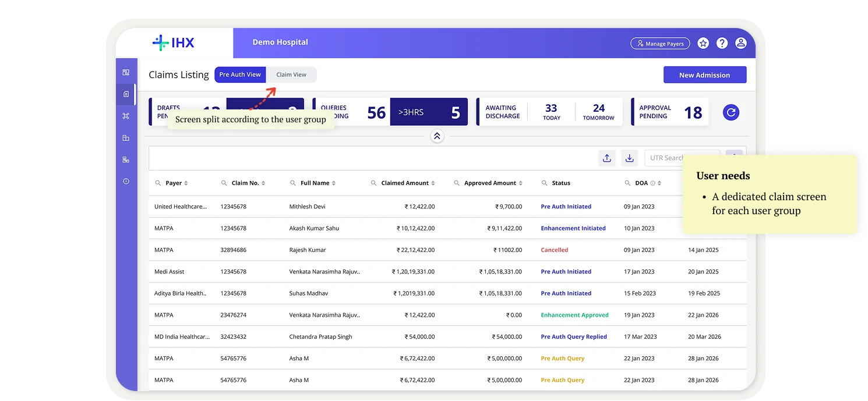868x401 pixels.
Task: Select the Queries Pending >3HRS card
Action: click(x=429, y=112)
